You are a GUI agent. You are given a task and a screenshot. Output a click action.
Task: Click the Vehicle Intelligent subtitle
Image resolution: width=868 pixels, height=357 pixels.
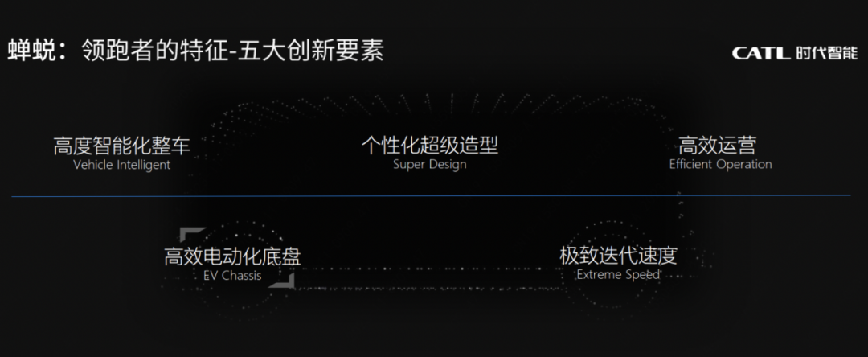point(121,165)
